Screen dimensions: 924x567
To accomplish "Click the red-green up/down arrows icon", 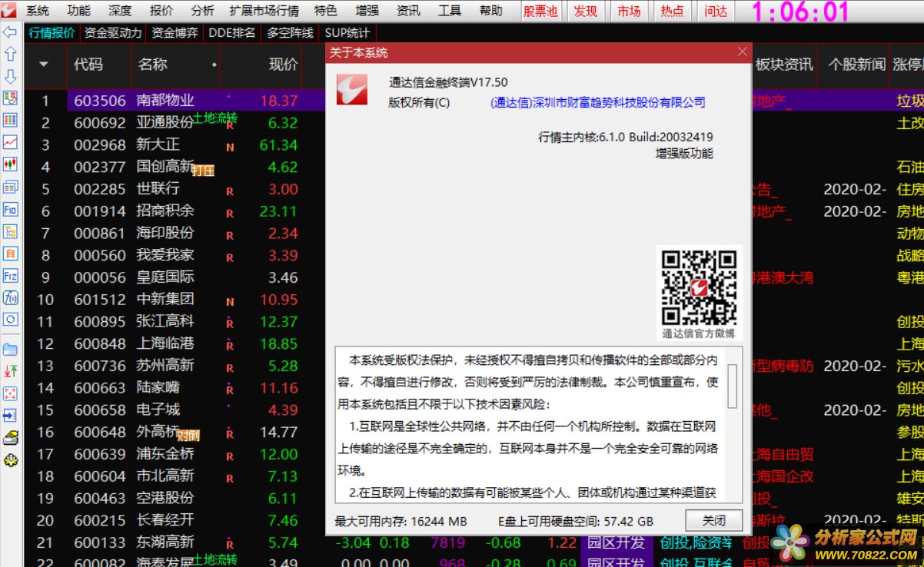I will click(10, 371).
